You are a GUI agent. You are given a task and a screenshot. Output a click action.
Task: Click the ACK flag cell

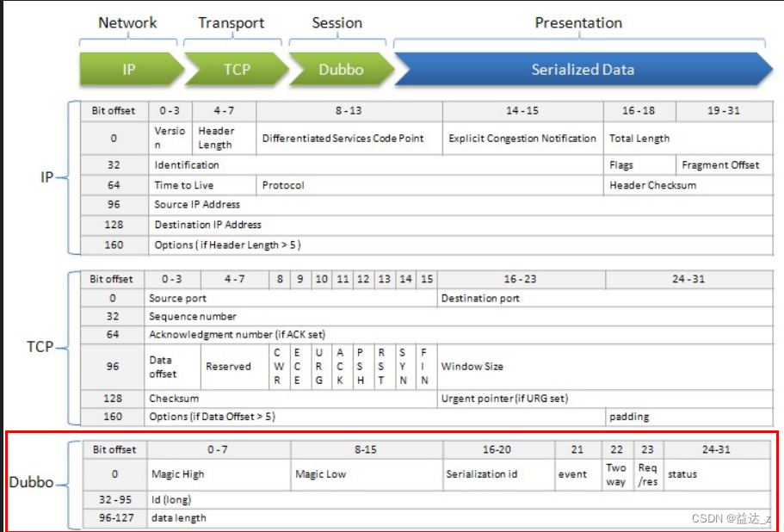pyautogui.click(x=341, y=367)
